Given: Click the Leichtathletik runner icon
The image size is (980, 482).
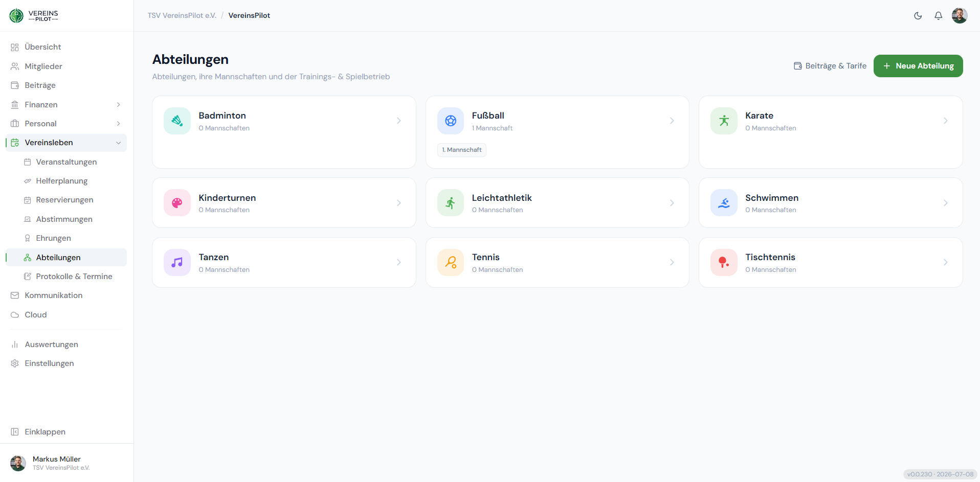Looking at the screenshot, I should coord(451,203).
